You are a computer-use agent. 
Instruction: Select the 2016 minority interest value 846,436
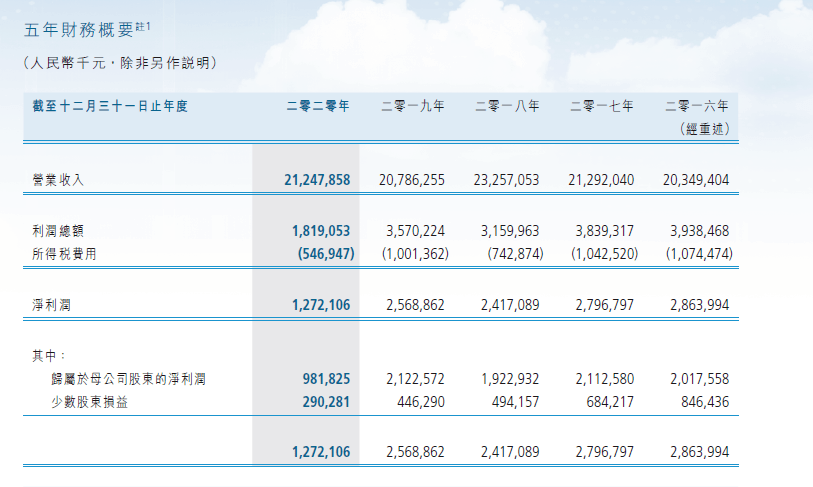(701, 403)
